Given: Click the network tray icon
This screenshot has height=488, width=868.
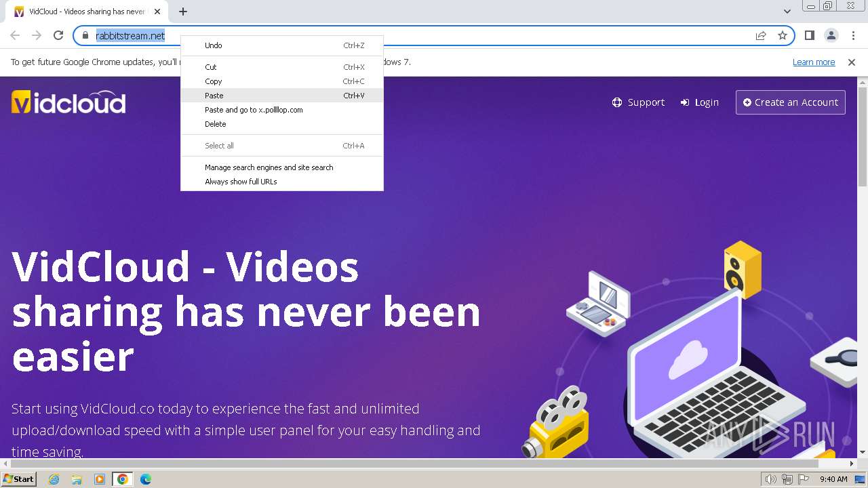Looking at the screenshot, I should point(787,479).
